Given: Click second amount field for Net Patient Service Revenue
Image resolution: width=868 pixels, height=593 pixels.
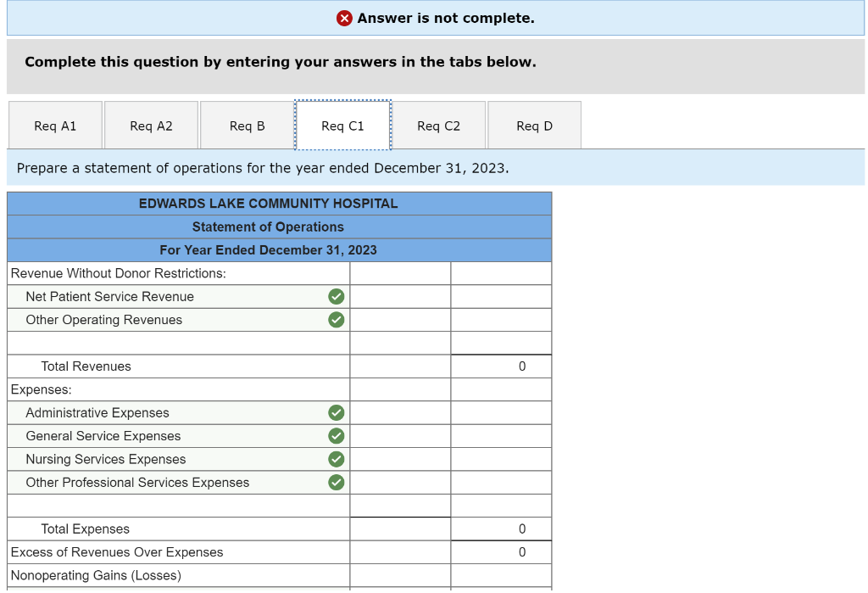Looking at the screenshot, I should pos(501,297).
